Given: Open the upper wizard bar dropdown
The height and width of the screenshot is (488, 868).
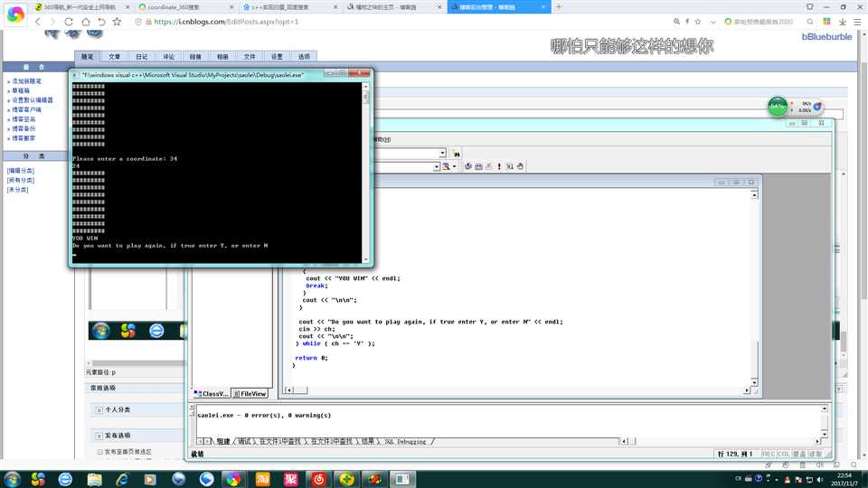Looking at the screenshot, I should point(442,154).
